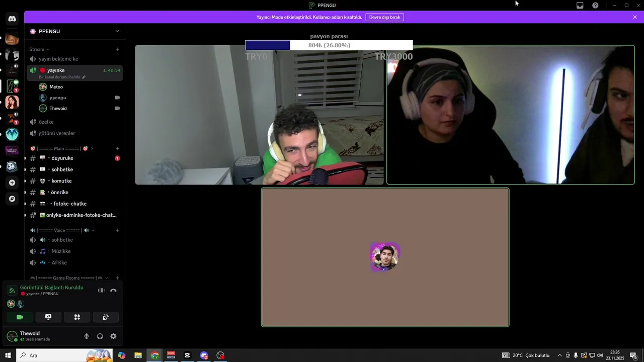
Task: Focus the video tile with two people
Action: point(511,115)
